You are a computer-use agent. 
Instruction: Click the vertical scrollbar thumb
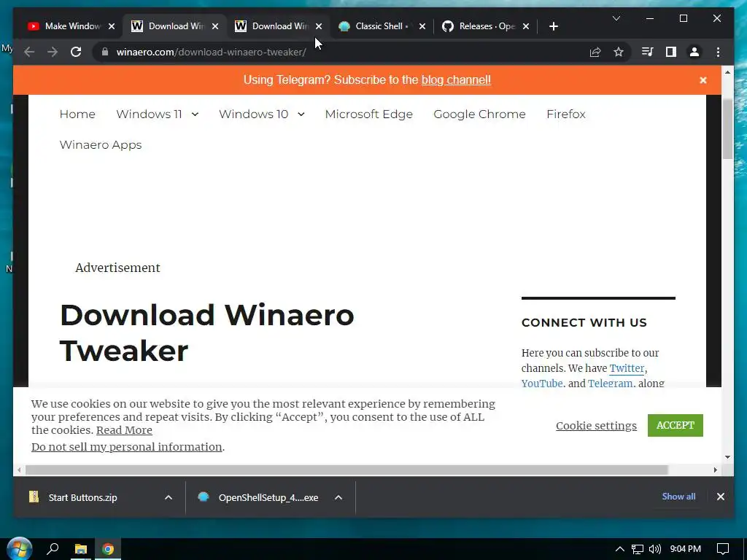727,128
